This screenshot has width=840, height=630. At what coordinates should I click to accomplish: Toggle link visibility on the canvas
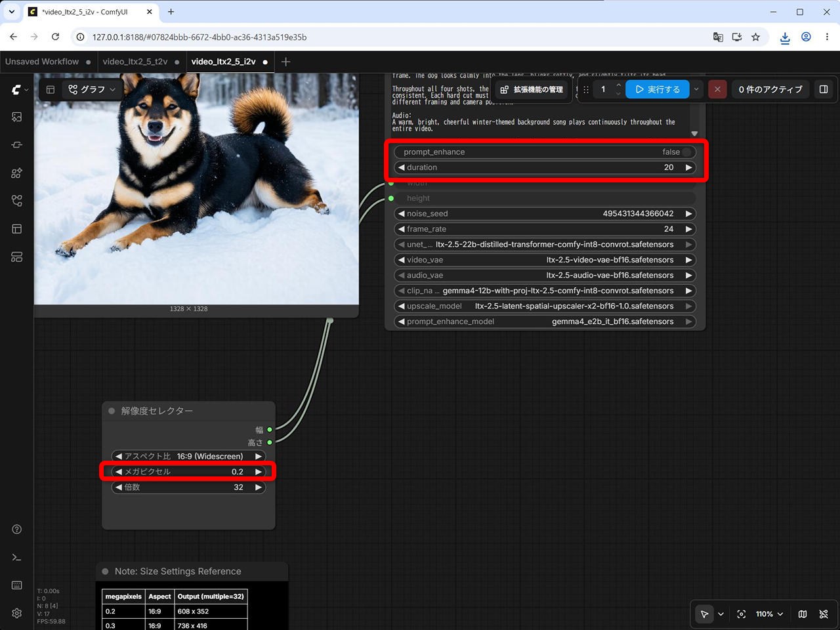click(824, 614)
